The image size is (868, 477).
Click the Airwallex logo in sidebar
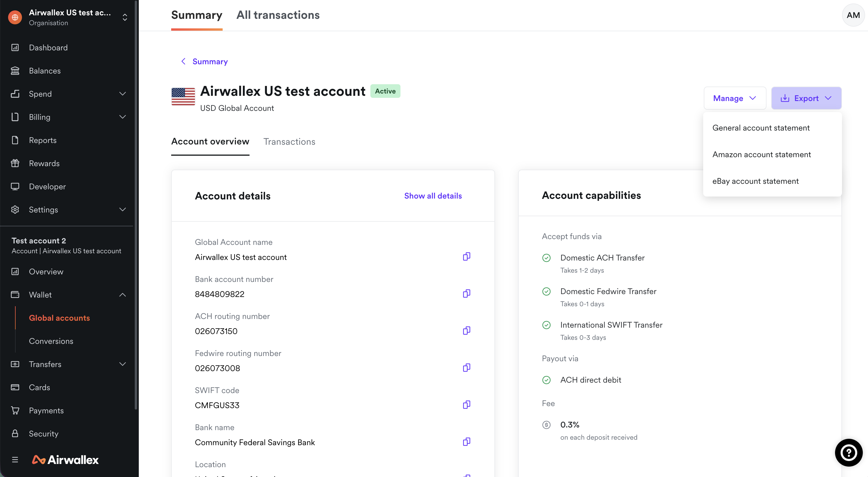click(65, 460)
